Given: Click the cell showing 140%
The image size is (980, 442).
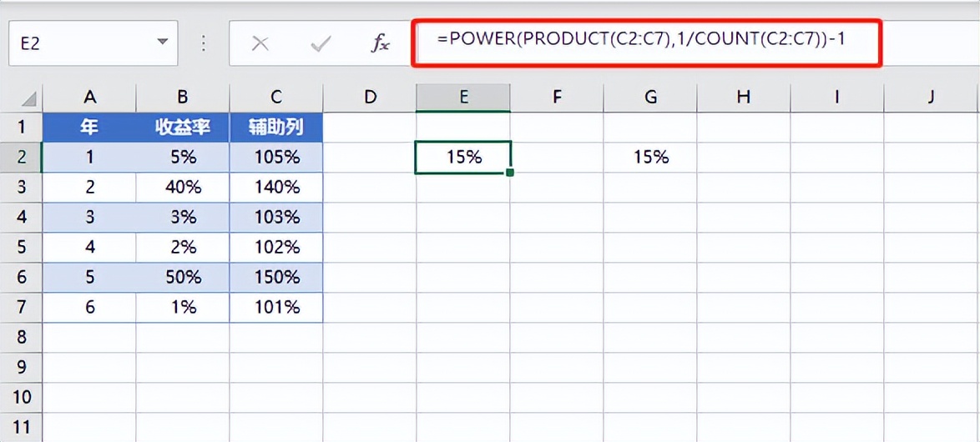Looking at the screenshot, I should click(276, 188).
